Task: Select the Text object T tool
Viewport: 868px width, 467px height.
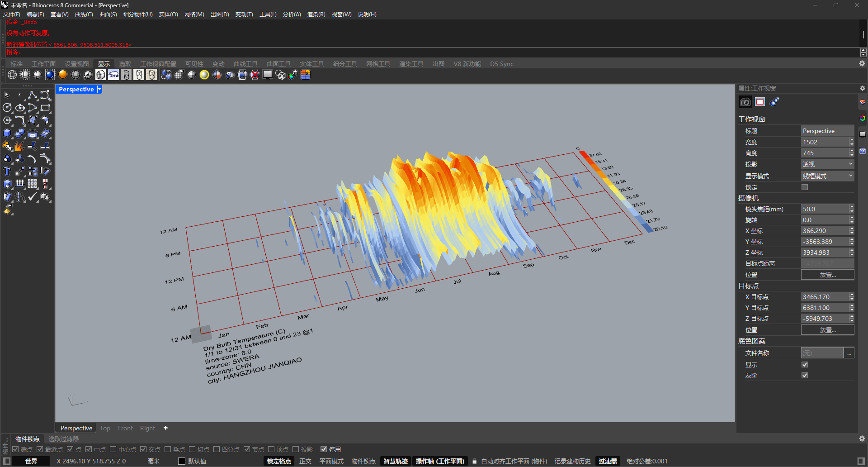Action: coord(7,171)
